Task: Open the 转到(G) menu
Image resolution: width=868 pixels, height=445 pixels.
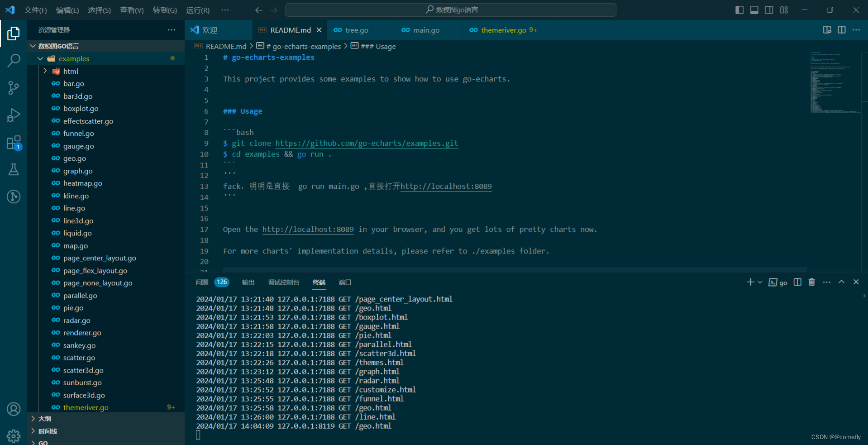Action: pos(165,10)
